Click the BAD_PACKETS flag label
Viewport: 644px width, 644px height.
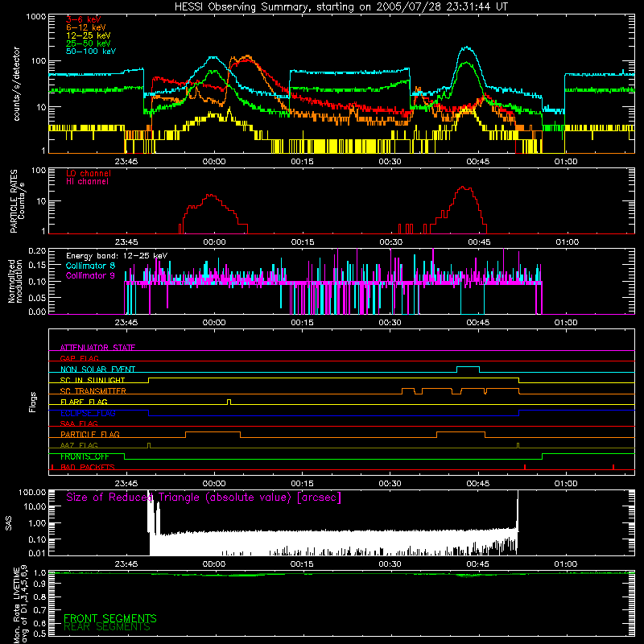pyautogui.click(x=88, y=467)
